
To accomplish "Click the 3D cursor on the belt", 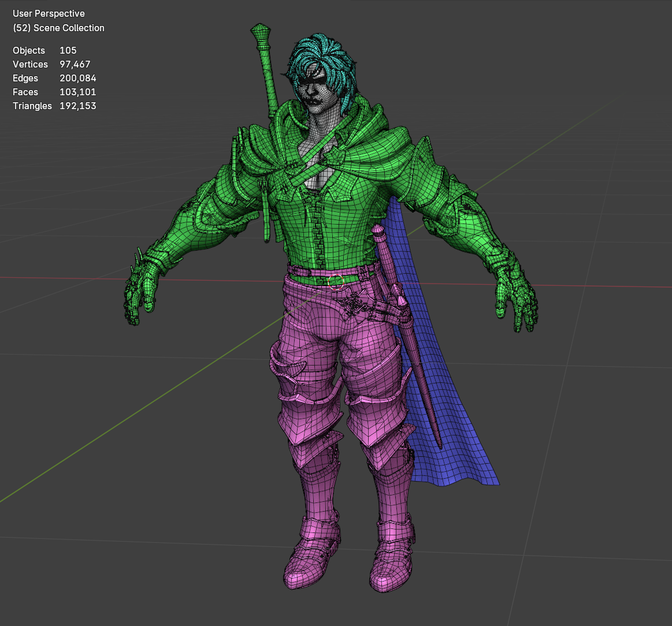I will (x=336, y=282).
